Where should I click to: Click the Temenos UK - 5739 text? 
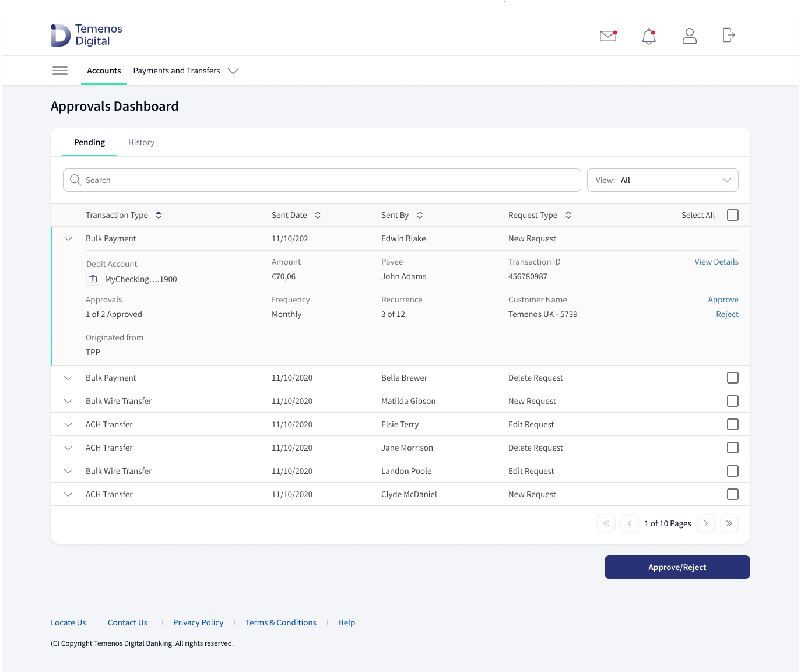(x=543, y=314)
